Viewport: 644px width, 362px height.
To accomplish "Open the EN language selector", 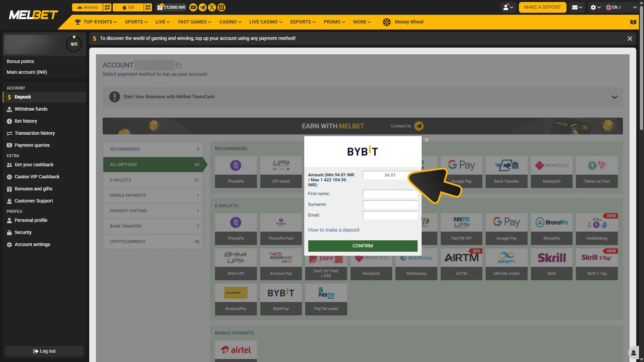I will [x=621, y=7].
